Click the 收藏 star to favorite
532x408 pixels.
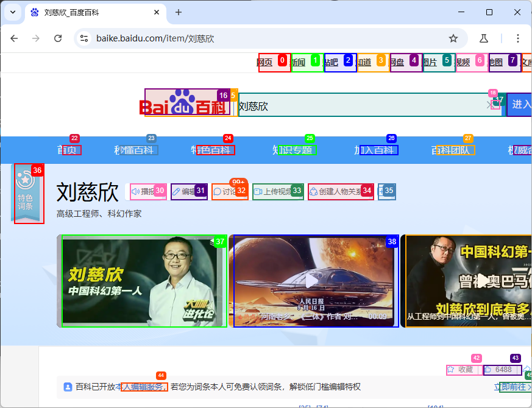coord(461,370)
